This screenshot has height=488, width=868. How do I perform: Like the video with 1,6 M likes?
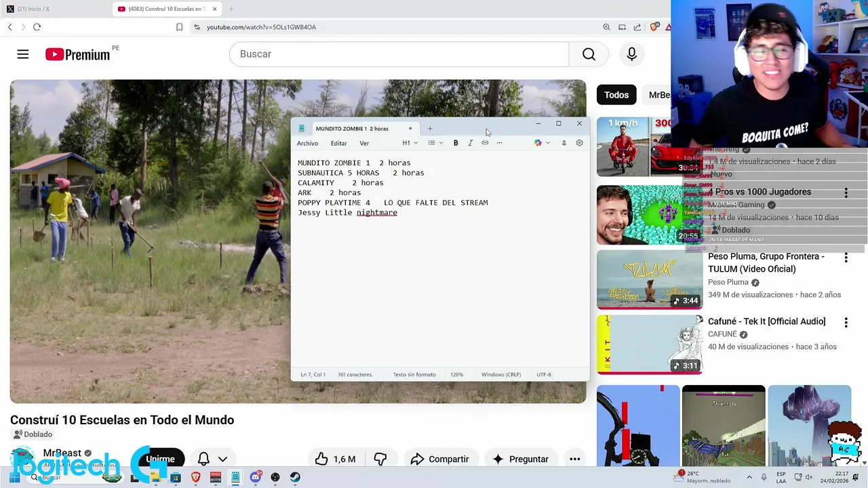tap(336, 459)
